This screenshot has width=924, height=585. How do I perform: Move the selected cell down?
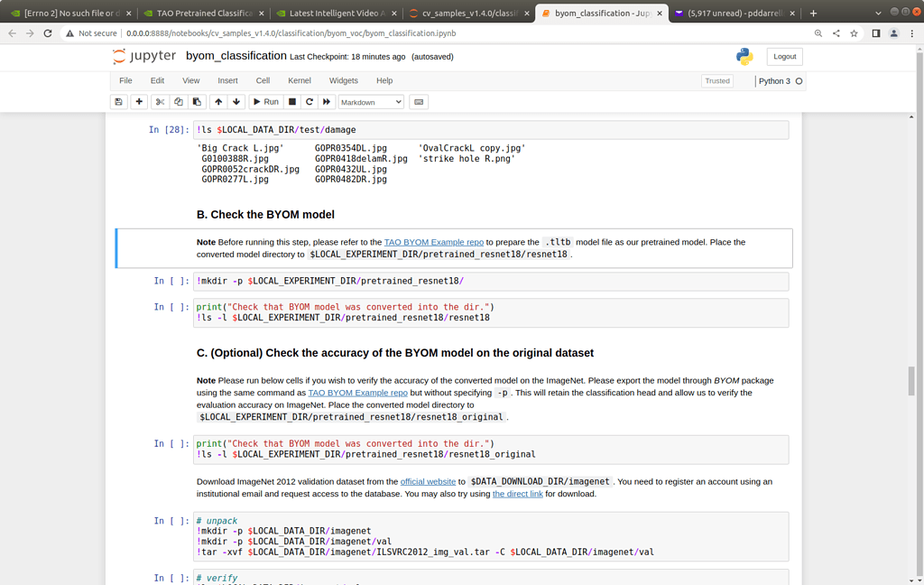click(236, 102)
